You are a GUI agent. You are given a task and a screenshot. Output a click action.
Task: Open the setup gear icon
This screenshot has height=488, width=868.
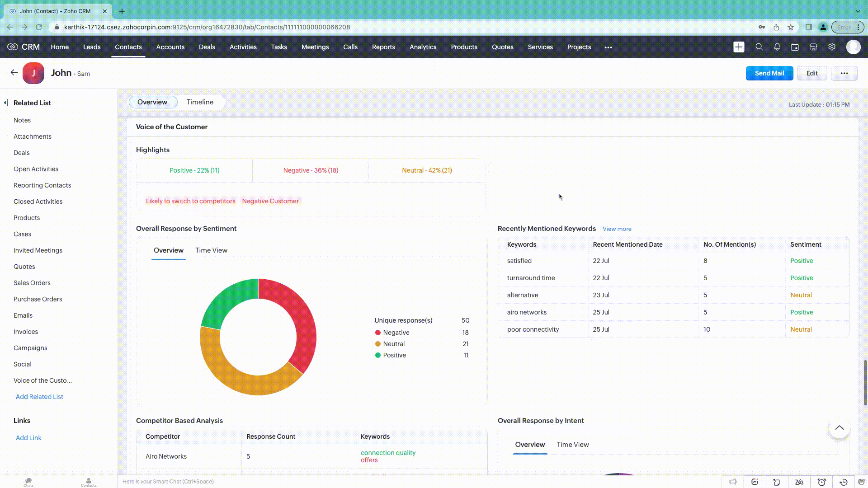[x=832, y=47]
